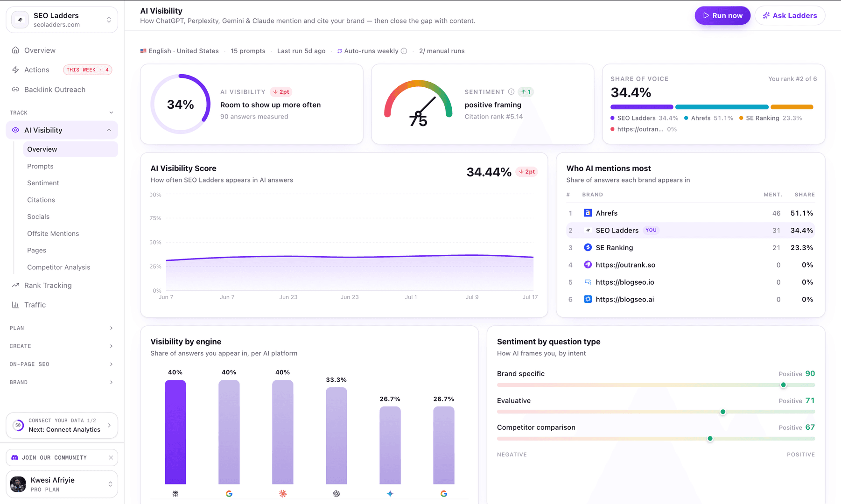The image size is (841, 504).
Task: Click the green up-1 badge beside SENTIMENT
Action: 526,92
